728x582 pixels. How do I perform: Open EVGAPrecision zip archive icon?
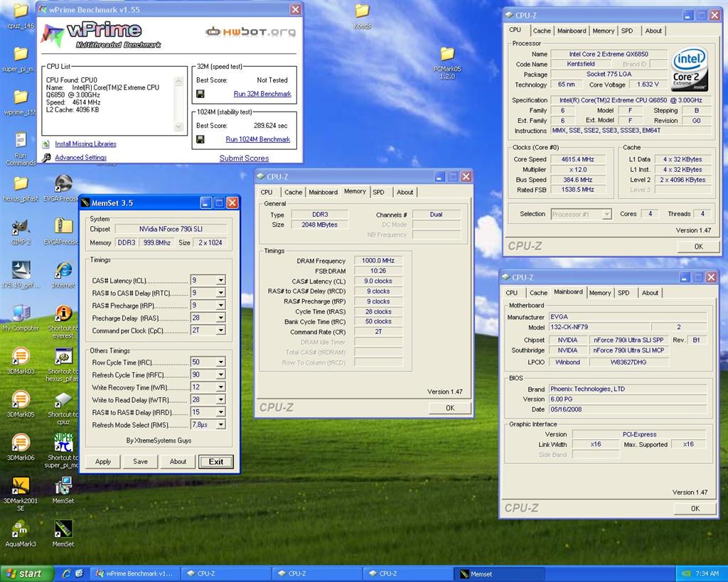[x=63, y=227]
